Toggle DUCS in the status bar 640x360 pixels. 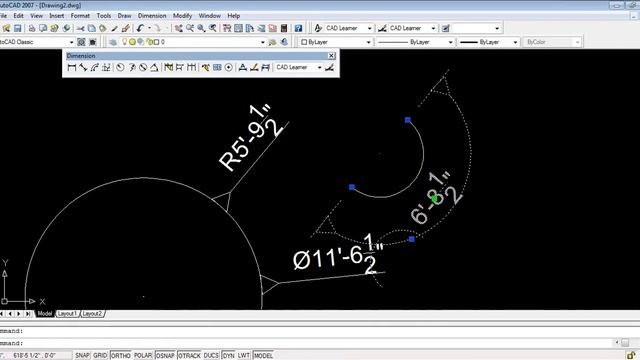pos(211,356)
